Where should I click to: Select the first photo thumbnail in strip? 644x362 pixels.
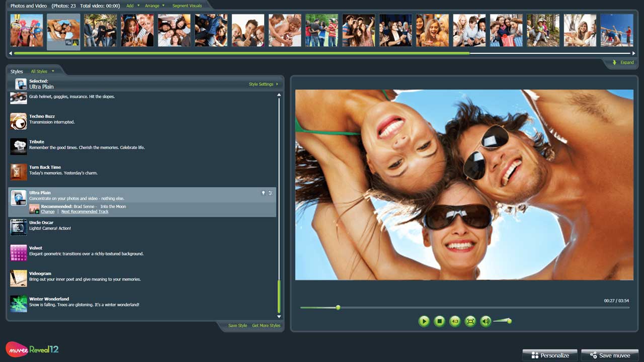tap(27, 30)
